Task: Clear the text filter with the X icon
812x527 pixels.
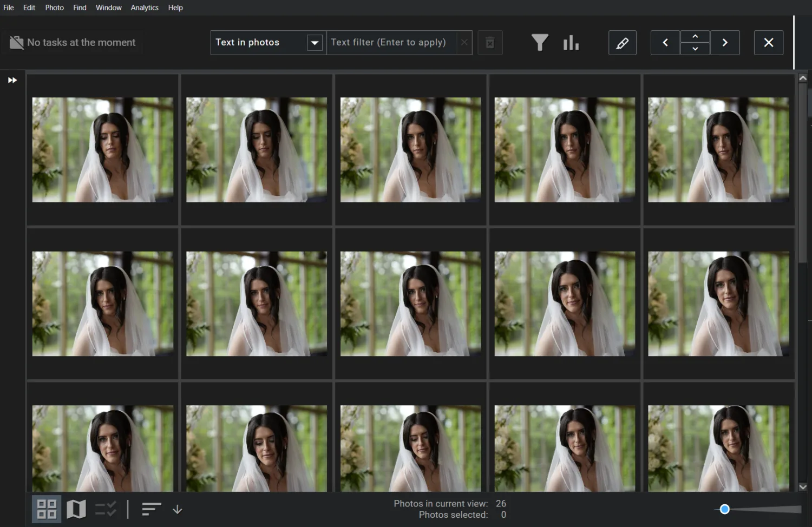Action: (464, 43)
